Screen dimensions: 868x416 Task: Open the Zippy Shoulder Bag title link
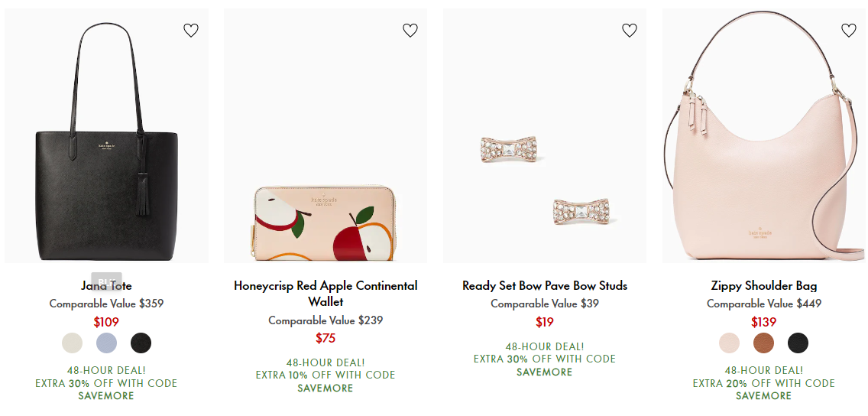pos(764,286)
